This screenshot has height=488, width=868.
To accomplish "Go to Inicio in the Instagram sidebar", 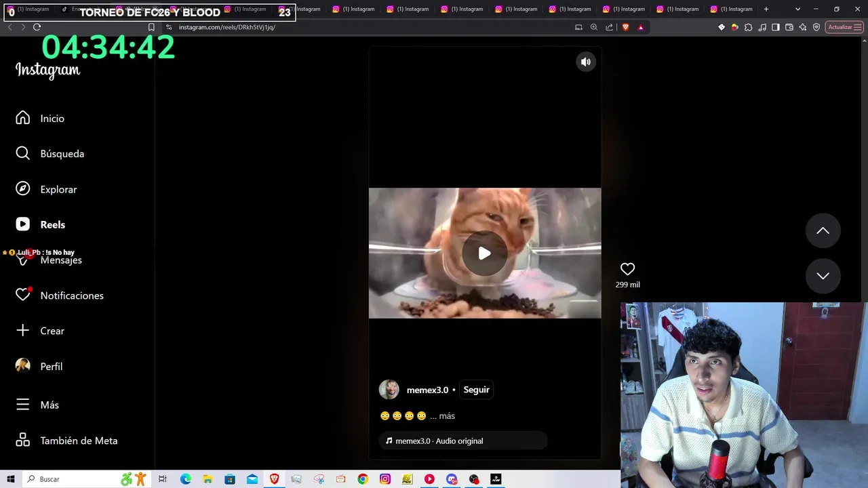I will pos(41,118).
